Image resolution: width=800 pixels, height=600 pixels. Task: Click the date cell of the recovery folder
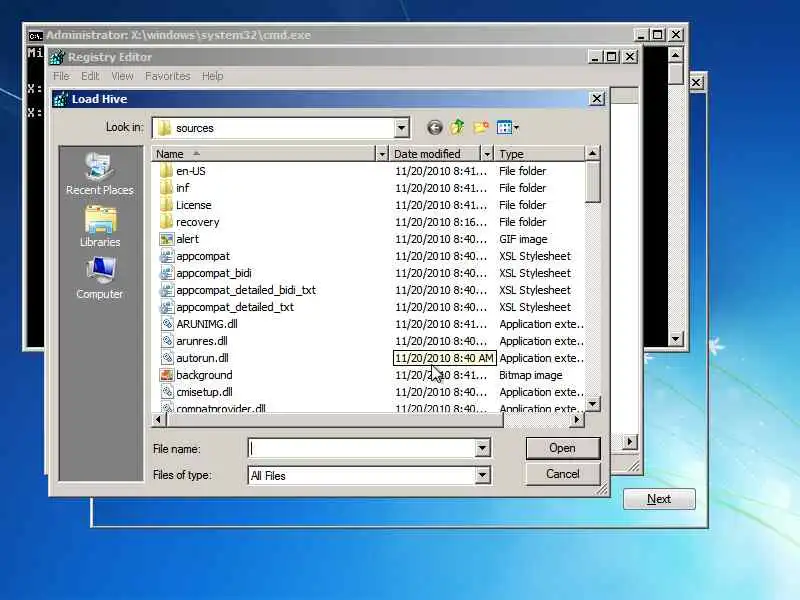coord(441,222)
